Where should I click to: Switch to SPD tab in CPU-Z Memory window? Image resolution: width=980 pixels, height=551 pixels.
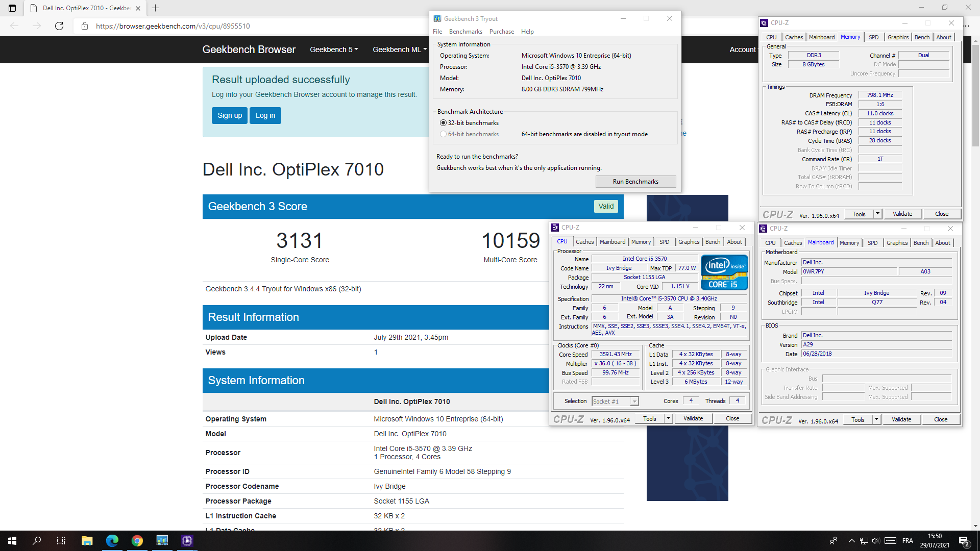tap(874, 37)
